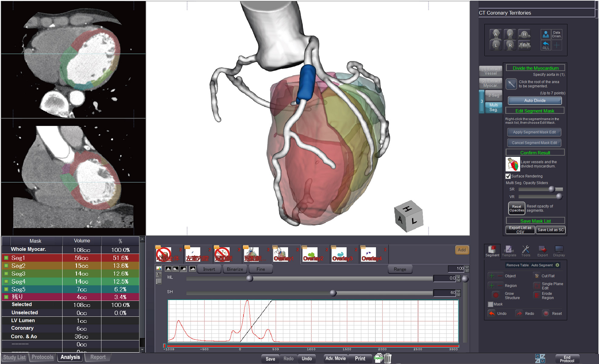Click the arrow root-pointing tool icon

point(511,84)
